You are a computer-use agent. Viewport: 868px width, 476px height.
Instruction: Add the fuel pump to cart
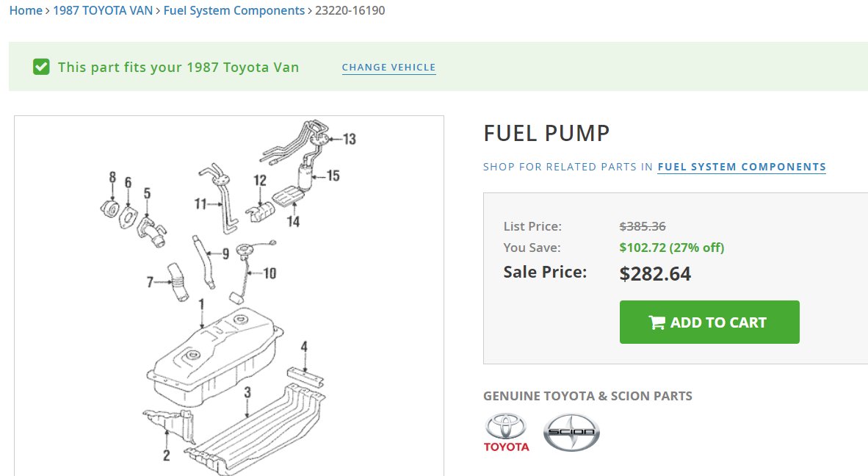click(709, 322)
